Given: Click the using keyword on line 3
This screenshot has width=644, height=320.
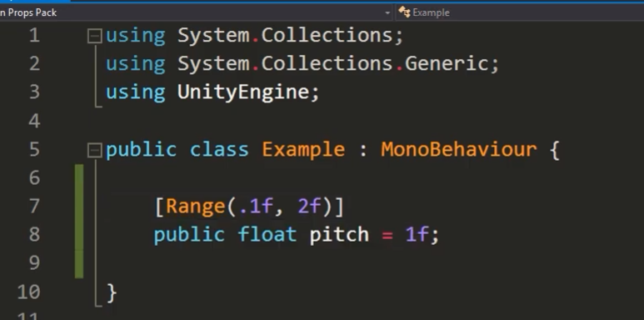Looking at the screenshot, I should pos(136,92).
